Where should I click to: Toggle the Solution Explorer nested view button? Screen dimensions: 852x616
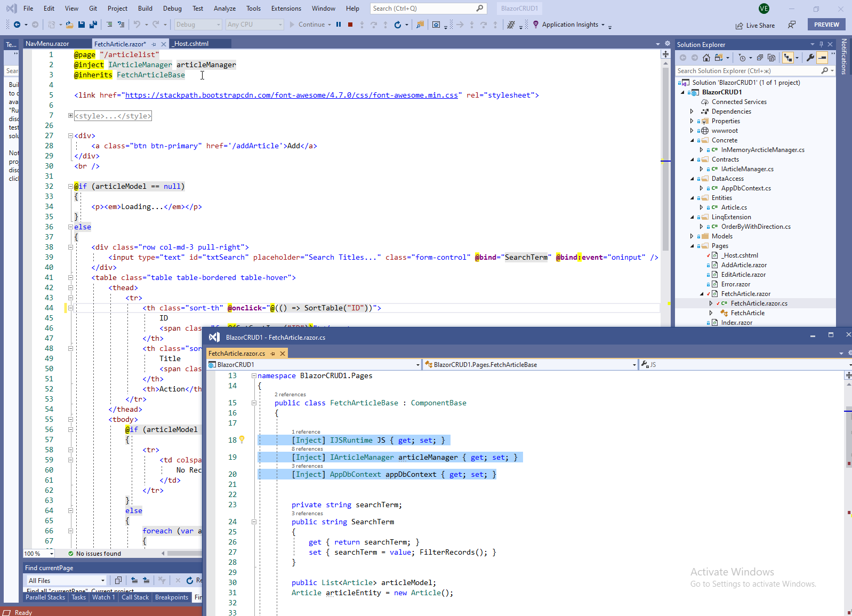[787, 58]
